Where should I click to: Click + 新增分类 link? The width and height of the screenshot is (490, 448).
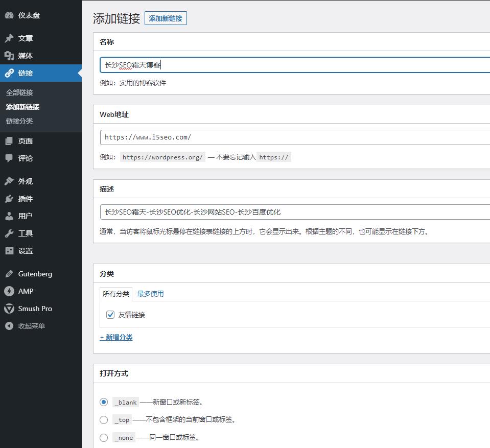point(116,338)
